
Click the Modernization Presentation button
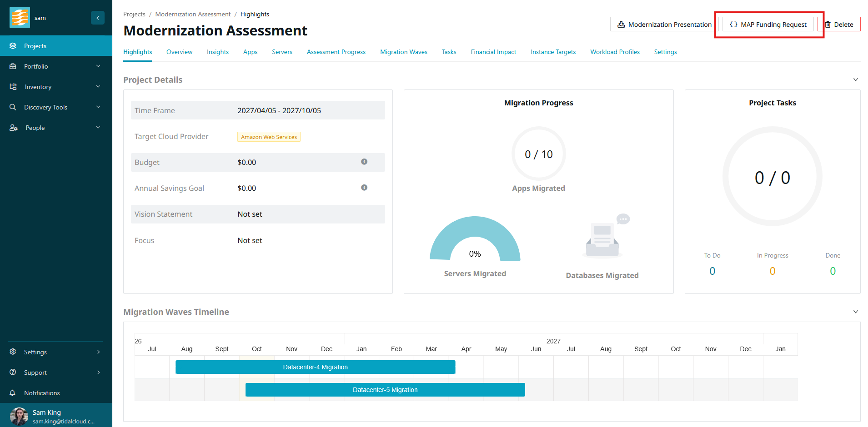664,25
